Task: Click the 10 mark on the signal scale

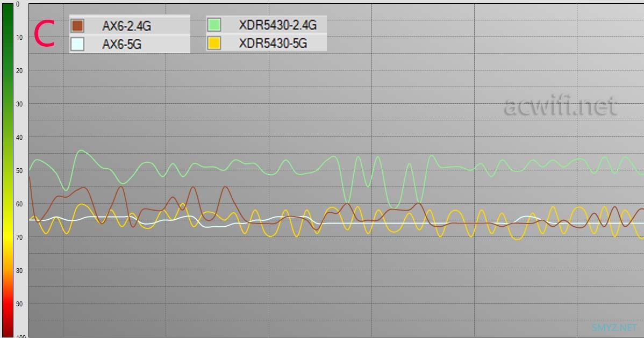Action: click(19, 38)
